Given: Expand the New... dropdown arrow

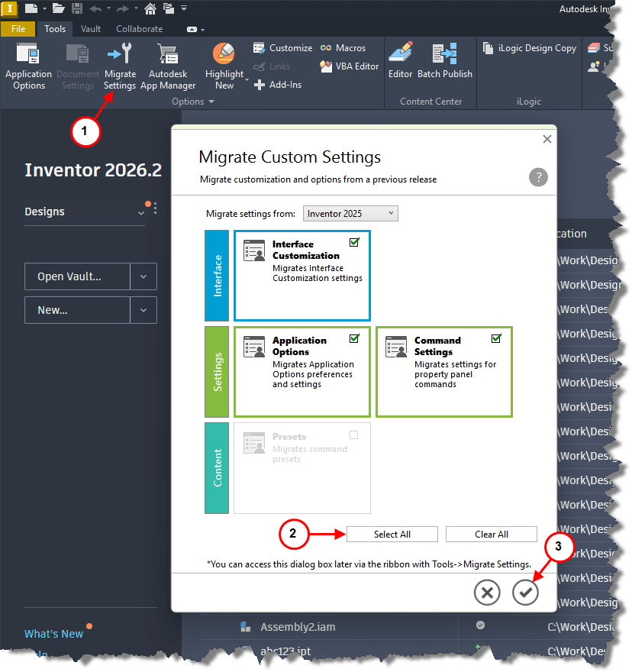Looking at the screenshot, I should [x=143, y=310].
